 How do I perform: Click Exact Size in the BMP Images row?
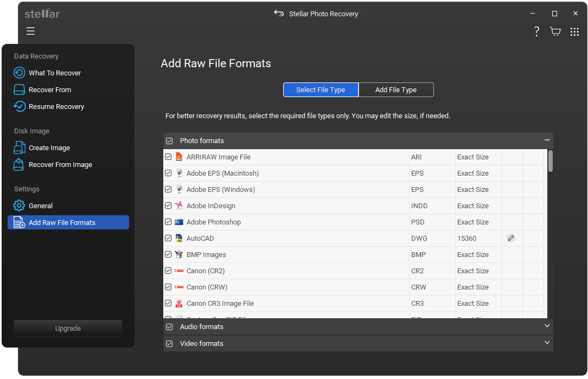point(472,254)
